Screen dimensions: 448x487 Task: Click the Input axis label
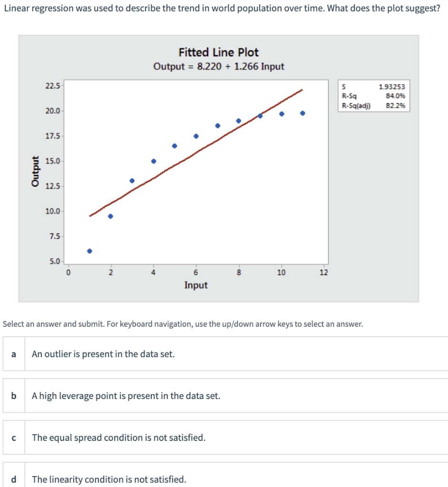(197, 285)
